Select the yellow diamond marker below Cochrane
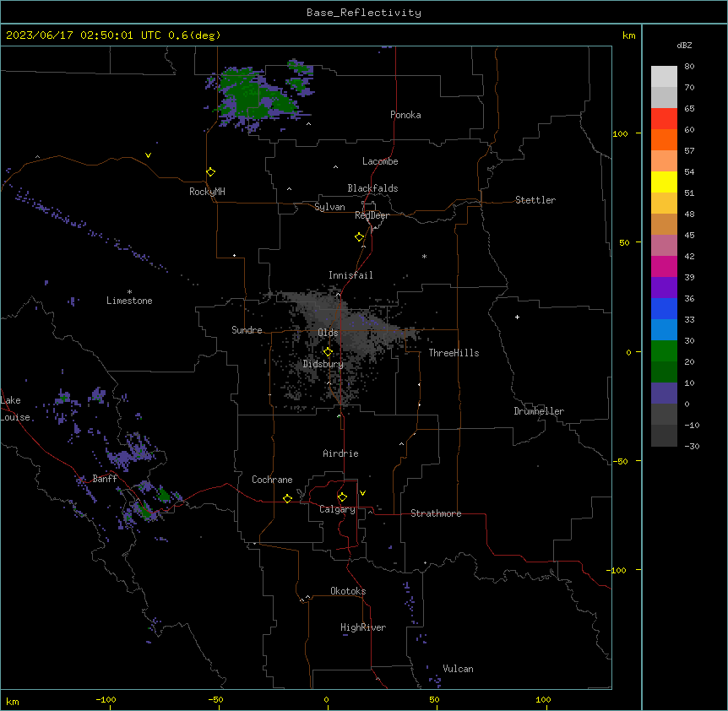Image resolution: width=728 pixels, height=711 pixels. tap(287, 498)
